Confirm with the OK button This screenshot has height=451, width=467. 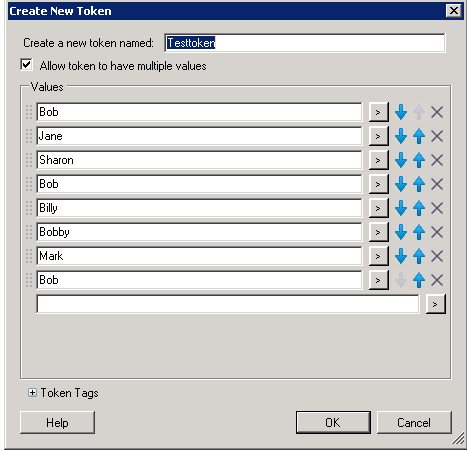333,422
